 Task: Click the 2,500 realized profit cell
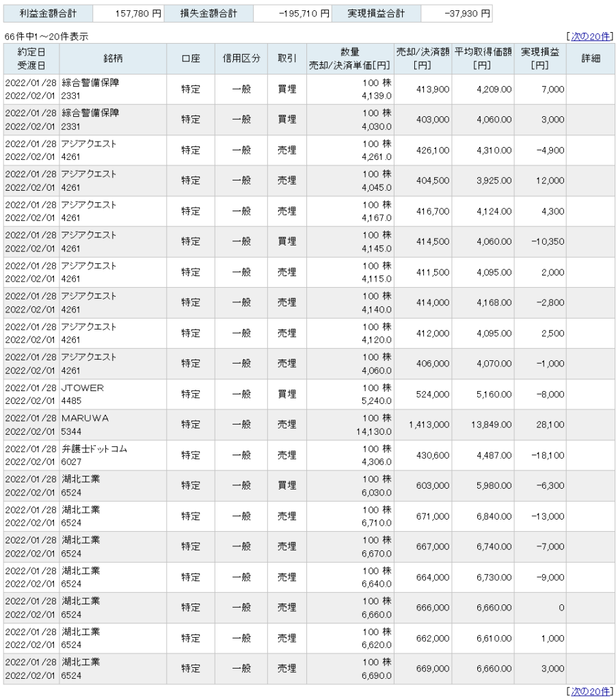540,333
